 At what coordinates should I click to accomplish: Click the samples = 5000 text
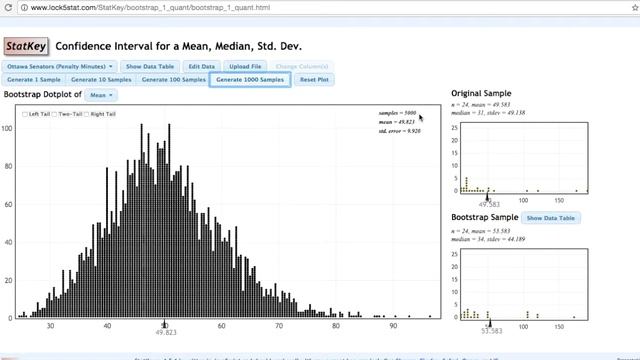point(397,113)
